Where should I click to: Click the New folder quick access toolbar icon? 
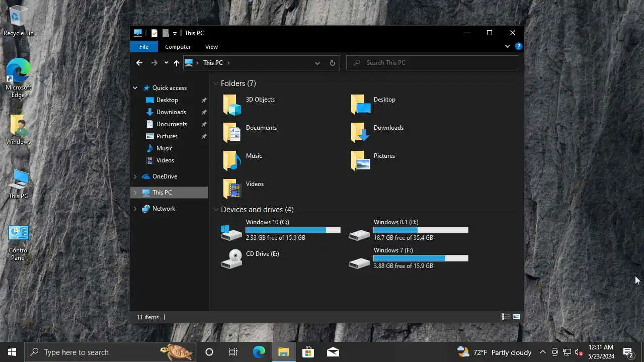(x=166, y=33)
